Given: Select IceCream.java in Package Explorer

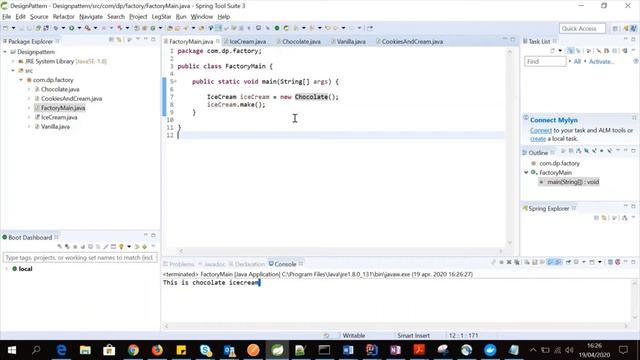Looking at the screenshot, I should [x=59, y=117].
